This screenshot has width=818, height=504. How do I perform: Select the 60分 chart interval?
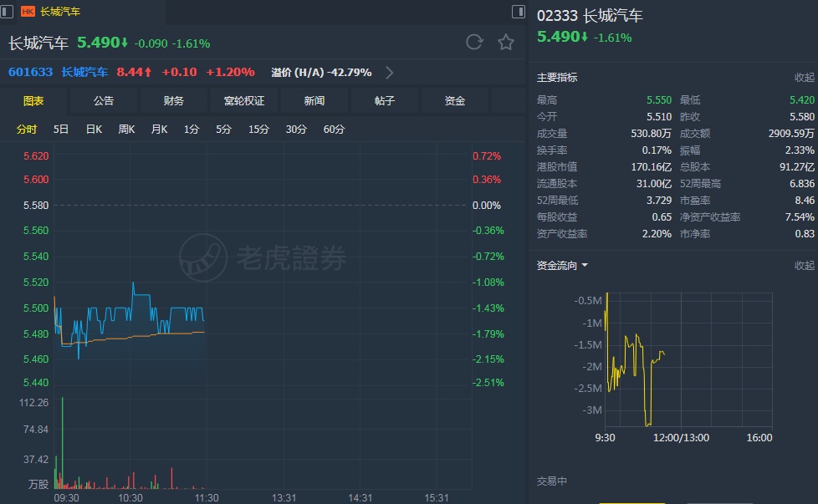334,130
